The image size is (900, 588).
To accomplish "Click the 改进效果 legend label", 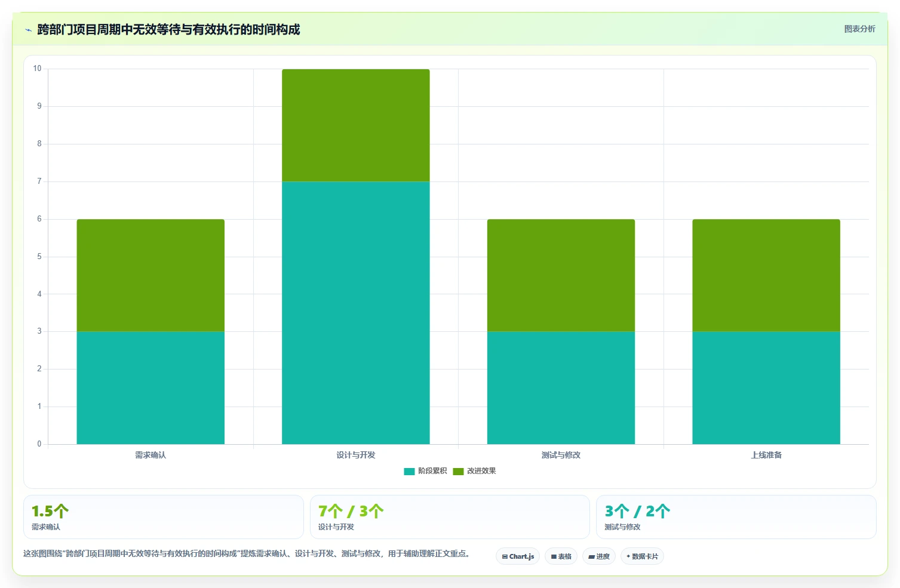I will [x=481, y=471].
